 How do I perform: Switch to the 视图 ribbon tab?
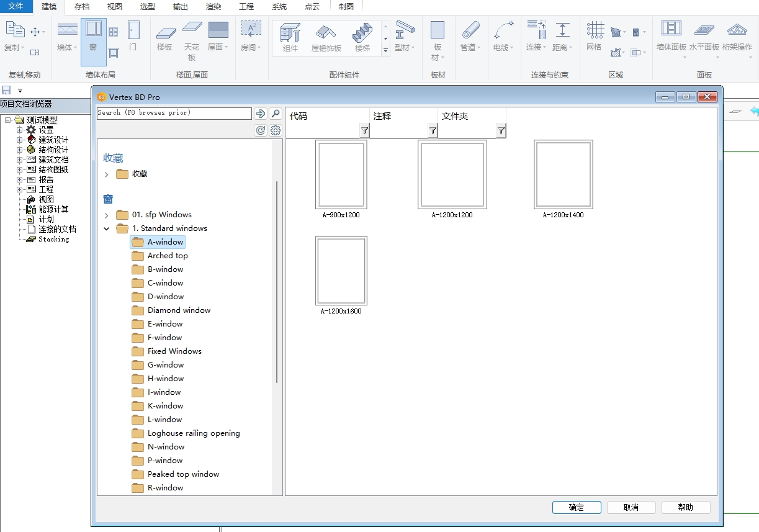pyautogui.click(x=115, y=7)
